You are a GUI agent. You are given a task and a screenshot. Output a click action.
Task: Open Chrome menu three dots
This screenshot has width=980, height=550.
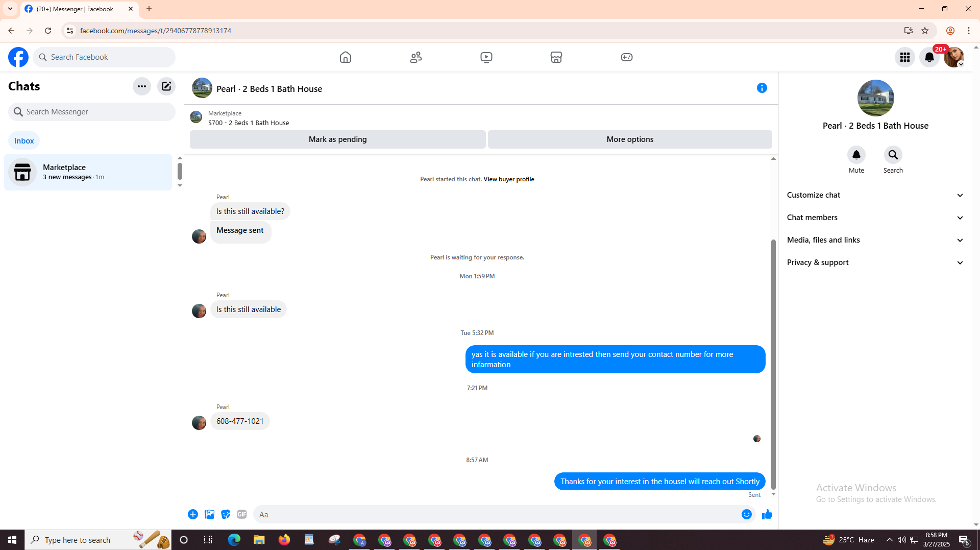[969, 31]
